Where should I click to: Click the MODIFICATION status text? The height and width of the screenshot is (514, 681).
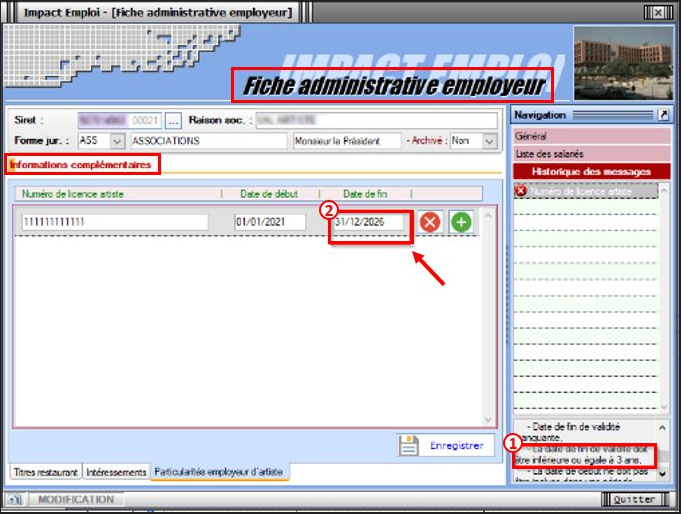(76, 499)
